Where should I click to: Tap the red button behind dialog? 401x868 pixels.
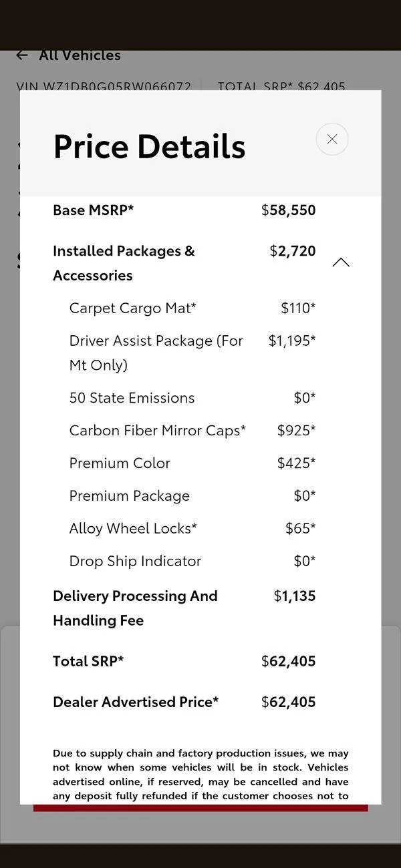[x=200, y=808]
